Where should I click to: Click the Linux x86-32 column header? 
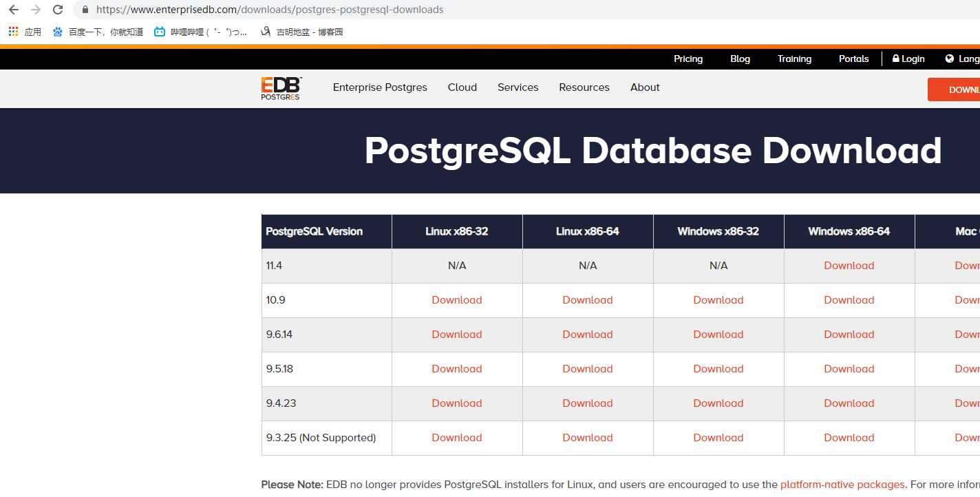[457, 231]
